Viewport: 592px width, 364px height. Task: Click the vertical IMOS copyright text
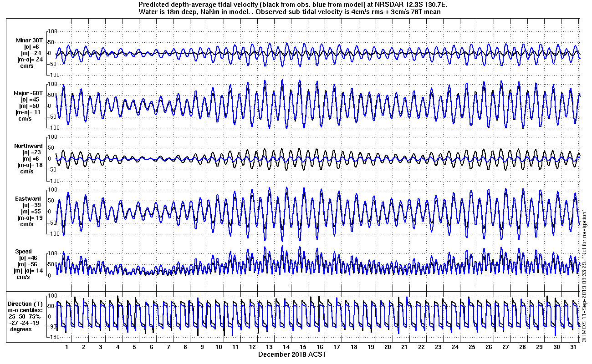click(x=583, y=275)
